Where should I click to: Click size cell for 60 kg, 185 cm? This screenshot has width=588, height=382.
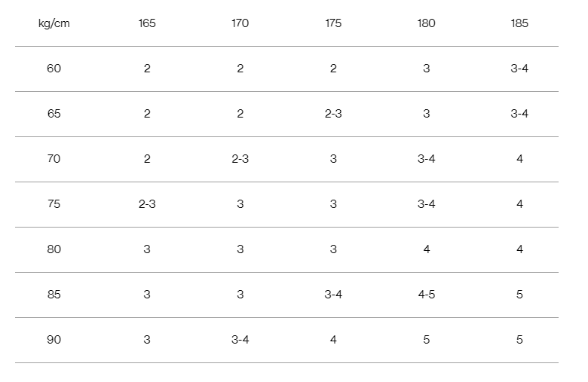pyautogui.click(x=519, y=69)
